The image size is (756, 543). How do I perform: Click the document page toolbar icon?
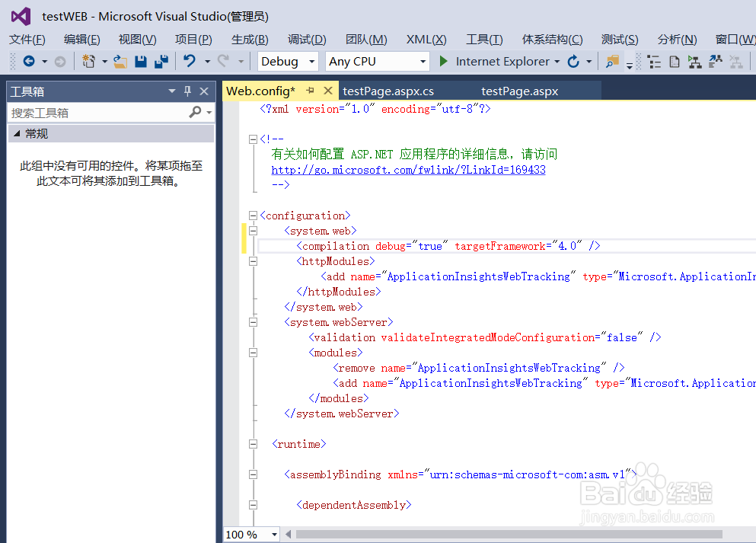pos(675,62)
